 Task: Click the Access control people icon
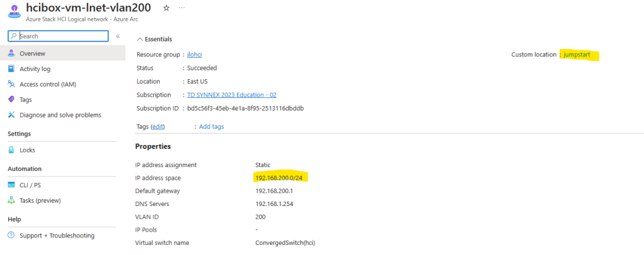click(11, 84)
